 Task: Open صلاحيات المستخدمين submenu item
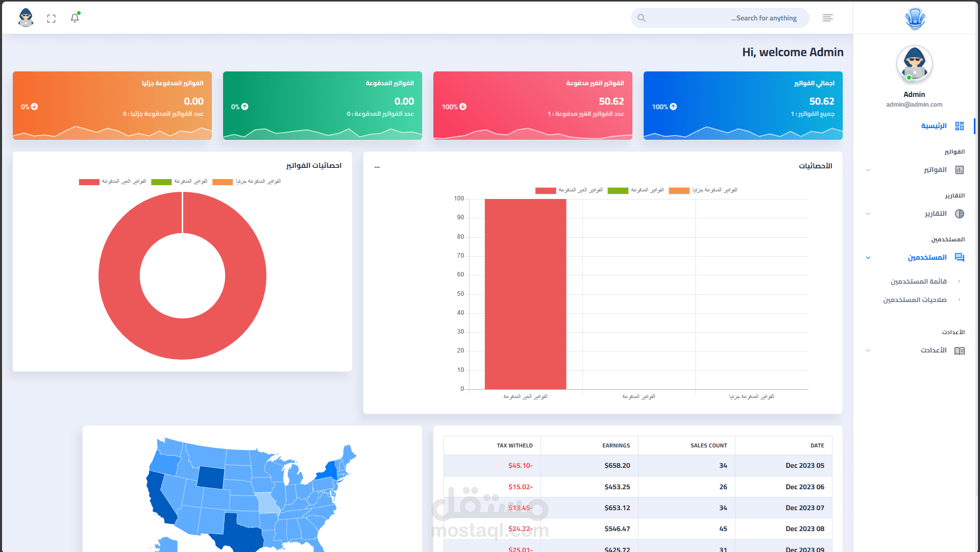915,300
